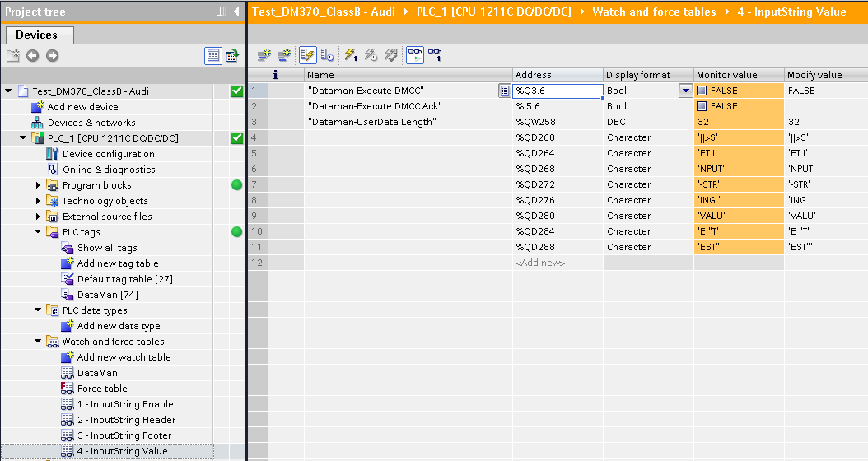868x461 pixels.
Task: Click the Enable peripheral outputs icon
Action: (392, 55)
